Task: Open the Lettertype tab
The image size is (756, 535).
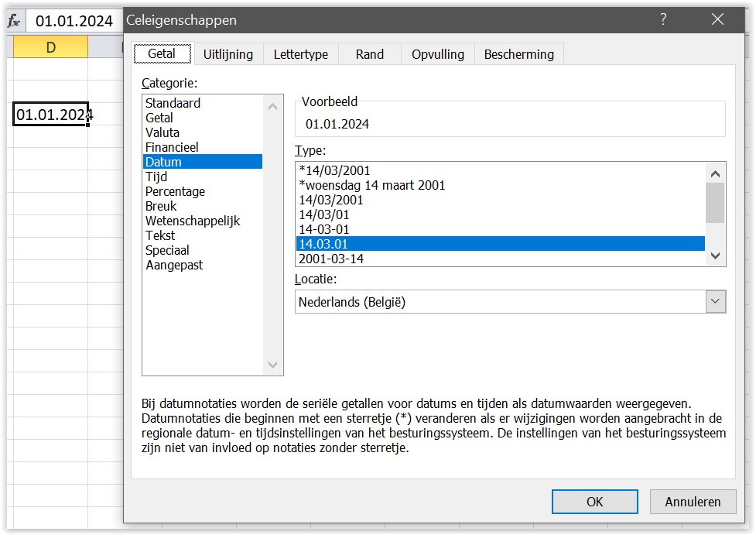Action: [301, 54]
